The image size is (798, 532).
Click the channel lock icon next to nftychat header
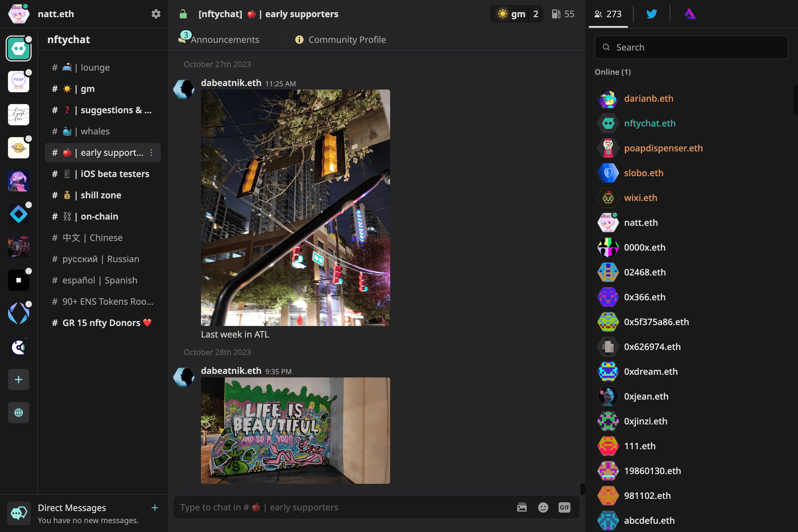(183, 14)
